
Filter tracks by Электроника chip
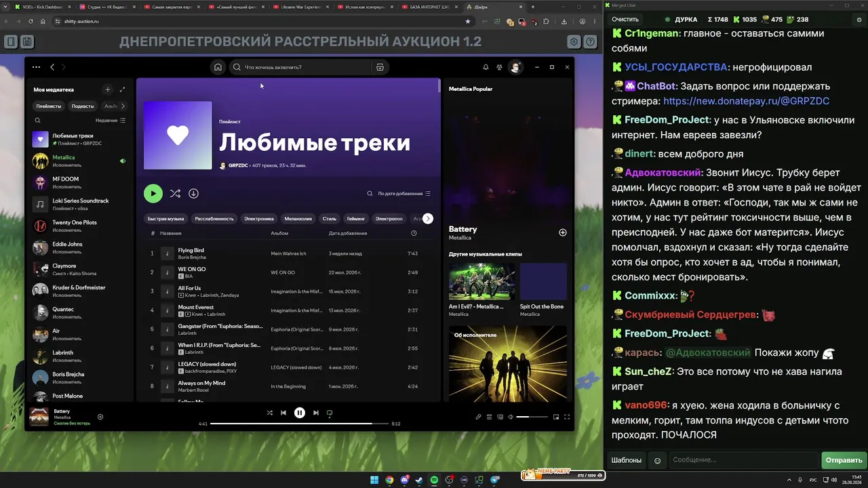click(x=259, y=218)
